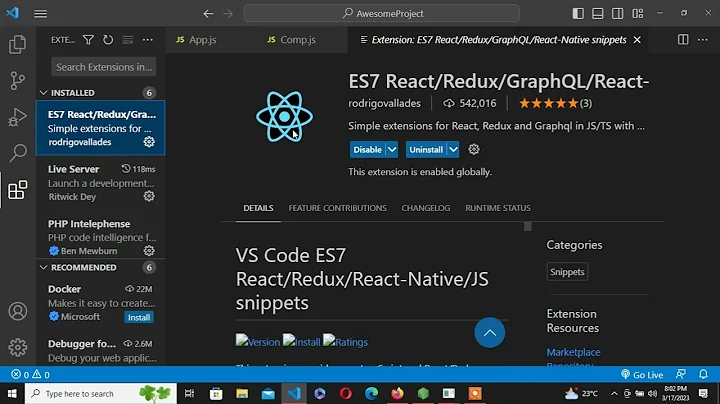Click the Ratings badge link
Screen dimensions: 720x404
(345, 341)
